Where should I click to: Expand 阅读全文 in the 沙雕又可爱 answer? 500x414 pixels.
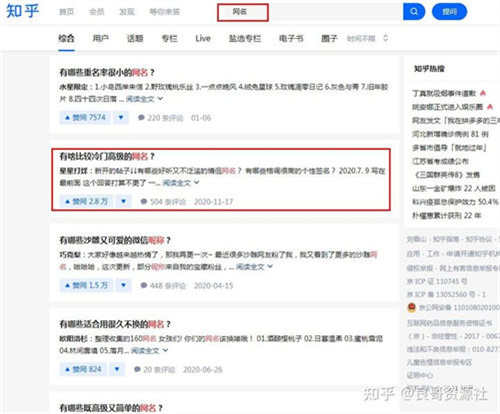254,267
